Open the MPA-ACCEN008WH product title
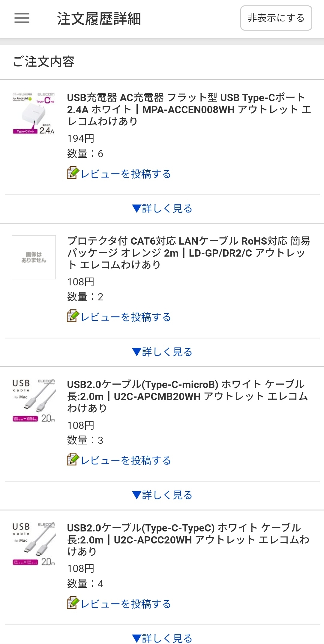Image resolution: width=324 pixels, height=644 pixels. tap(189, 110)
